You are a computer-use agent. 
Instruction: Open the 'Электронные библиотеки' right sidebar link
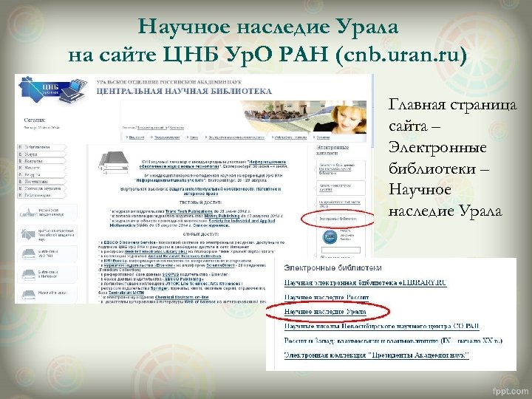click(x=338, y=219)
